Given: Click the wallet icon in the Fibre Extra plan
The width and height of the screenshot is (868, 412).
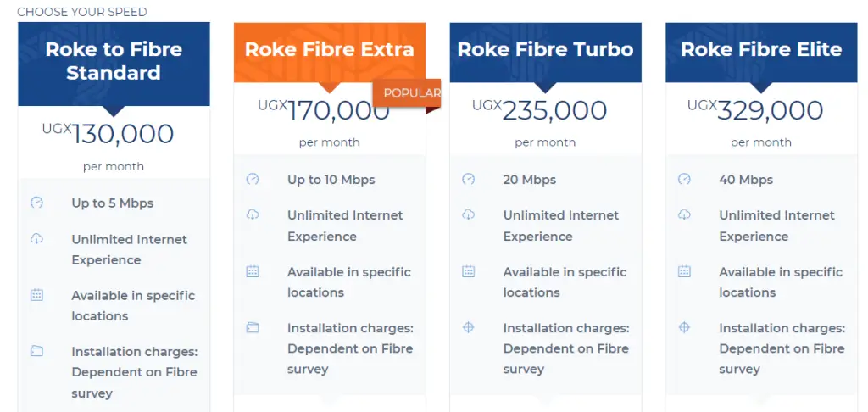Looking at the screenshot, I should click(253, 327).
